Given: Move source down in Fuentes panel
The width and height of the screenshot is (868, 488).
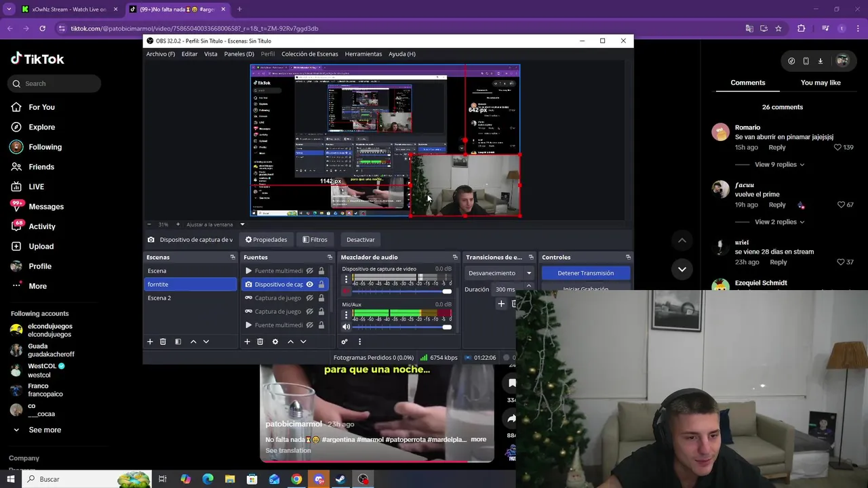Looking at the screenshot, I should pos(303,342).
